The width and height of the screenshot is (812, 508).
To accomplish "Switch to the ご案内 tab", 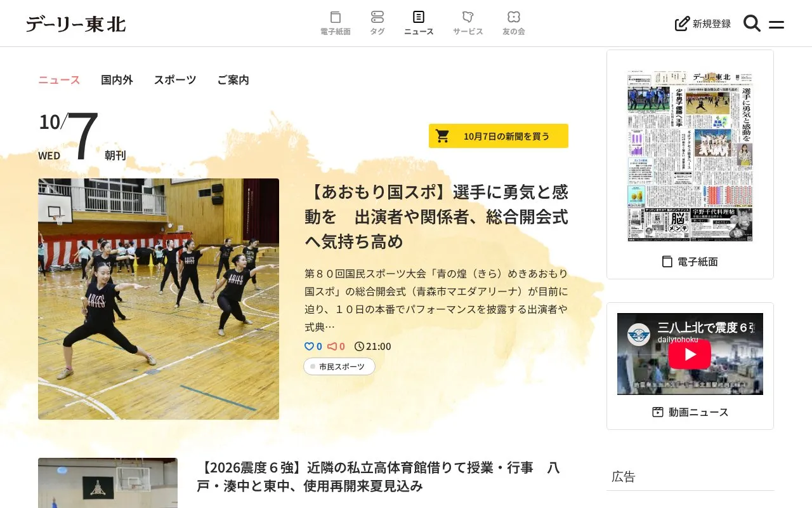I will [x=233, y=80].
